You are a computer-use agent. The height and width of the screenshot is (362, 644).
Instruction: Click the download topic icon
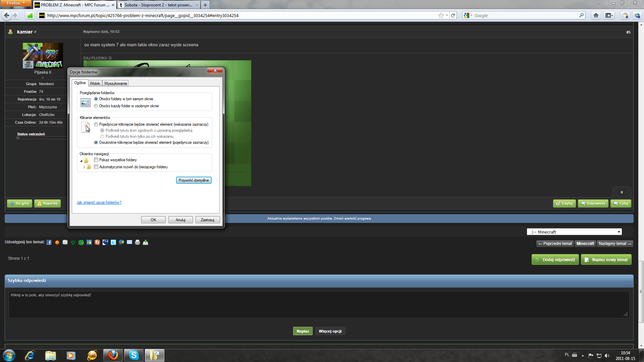coord(146,242)
